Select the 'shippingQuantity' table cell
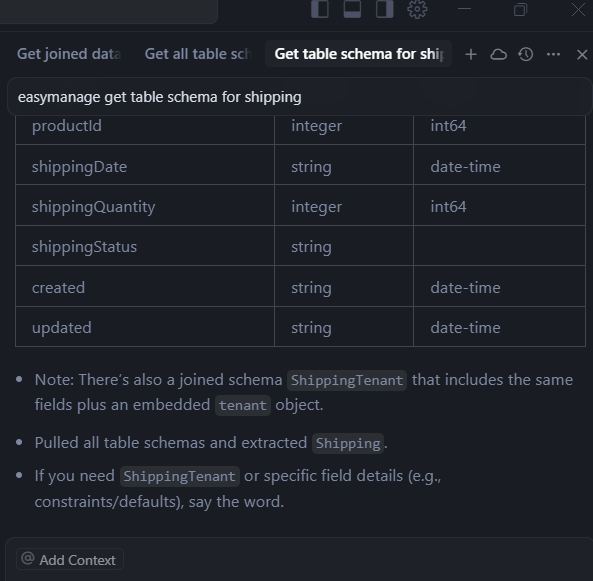 145,205
